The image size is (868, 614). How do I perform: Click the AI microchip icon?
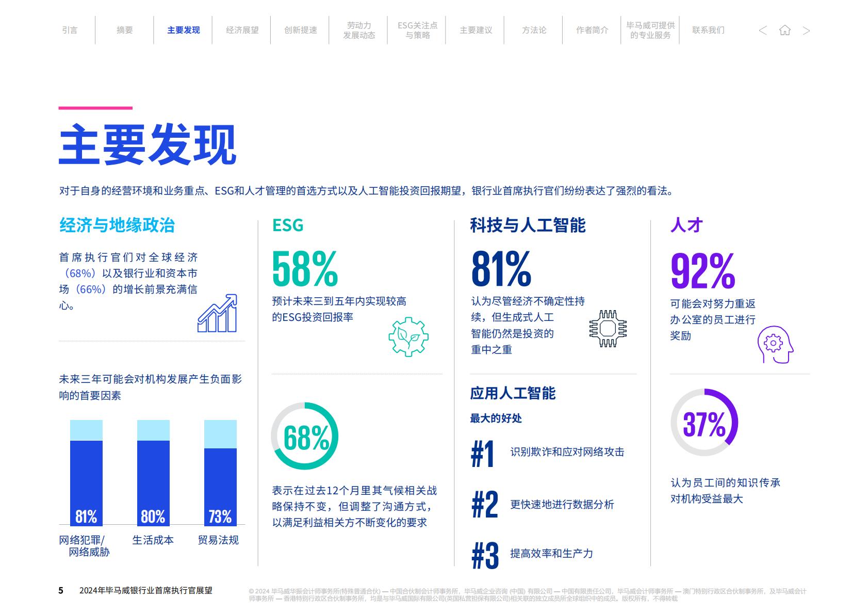[x=608, y=328]
